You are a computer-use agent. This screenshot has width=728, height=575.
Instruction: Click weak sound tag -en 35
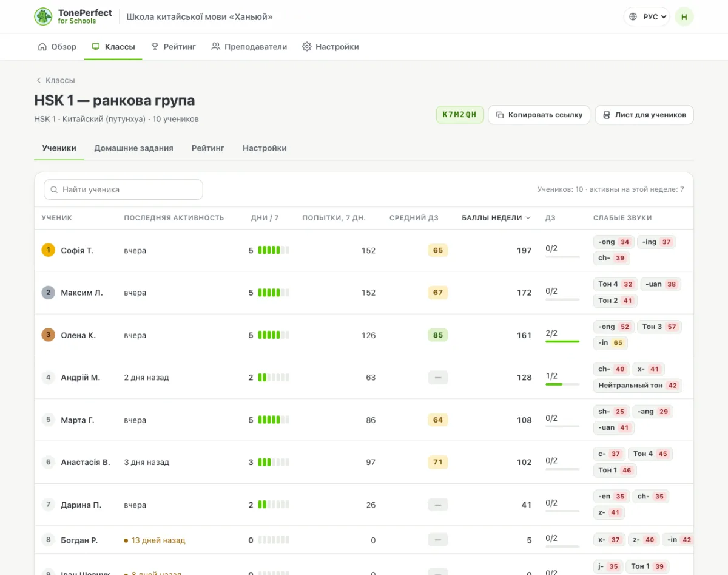point(612,496)
